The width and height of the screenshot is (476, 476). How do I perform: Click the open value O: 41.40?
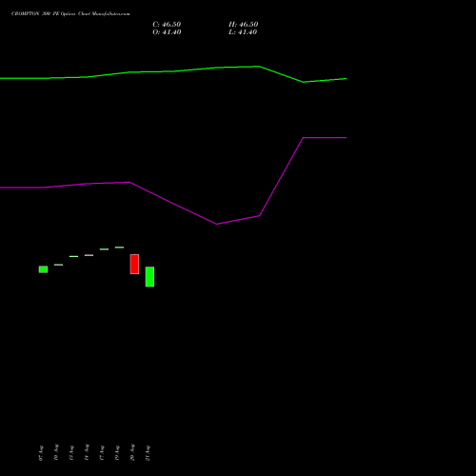coord(167,32)
